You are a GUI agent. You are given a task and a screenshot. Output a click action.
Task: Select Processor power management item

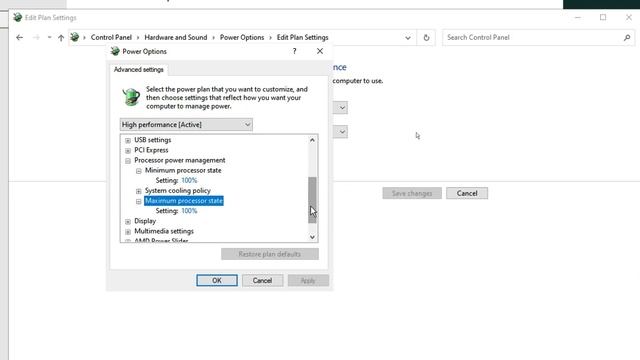(180, 160)
